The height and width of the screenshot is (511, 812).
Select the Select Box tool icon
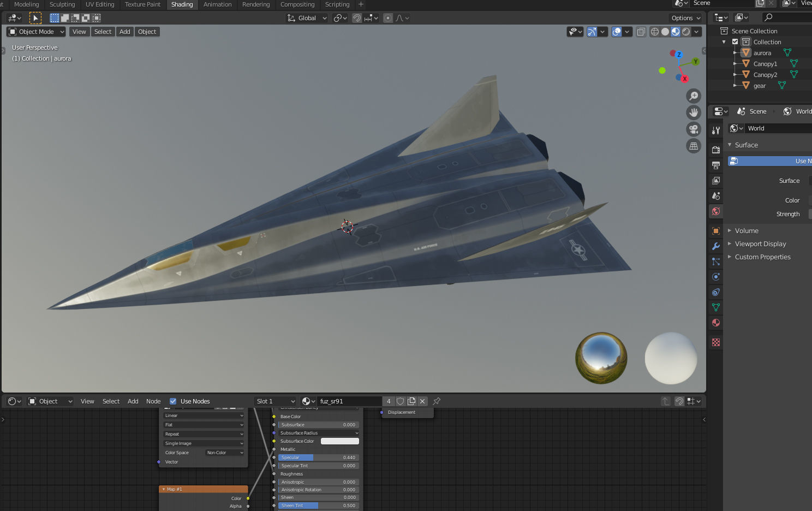pos(35,18)
